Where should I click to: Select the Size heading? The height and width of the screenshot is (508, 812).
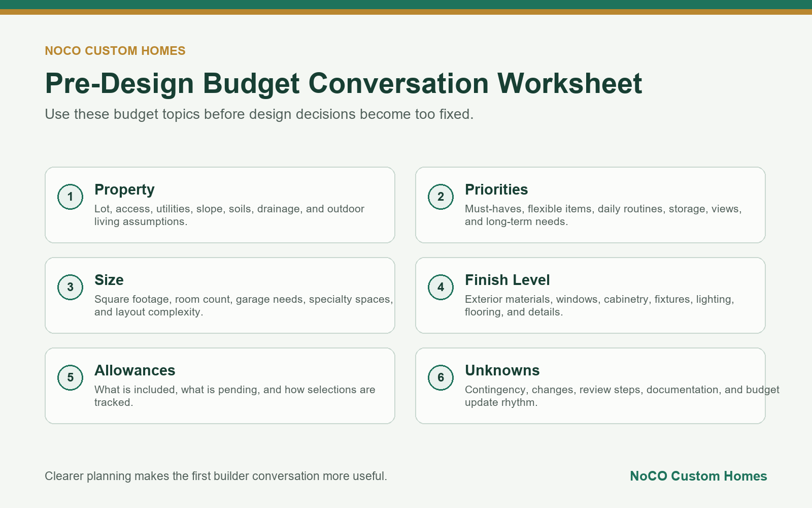coord(109,280)
